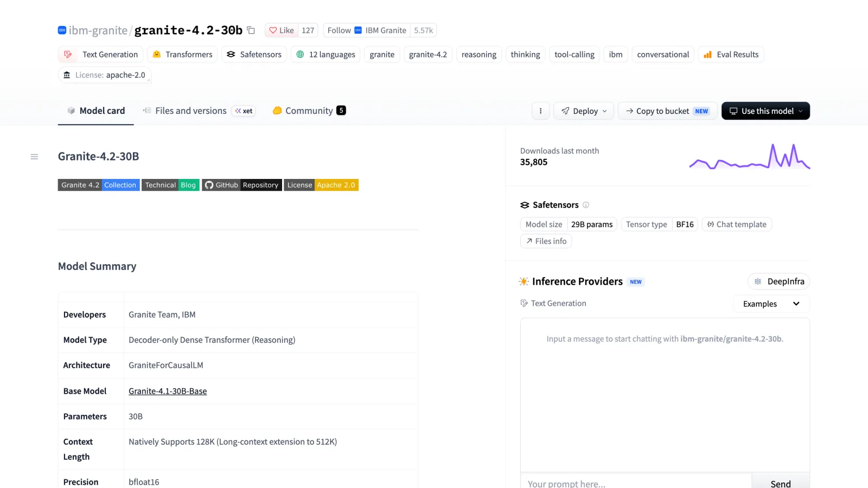Select the DeepInfra inference provider
The image size is (868, 488).
pos(779,281)
